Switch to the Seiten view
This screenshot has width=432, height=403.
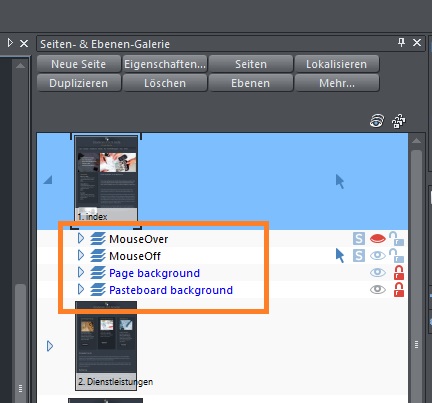coord(251,64)
